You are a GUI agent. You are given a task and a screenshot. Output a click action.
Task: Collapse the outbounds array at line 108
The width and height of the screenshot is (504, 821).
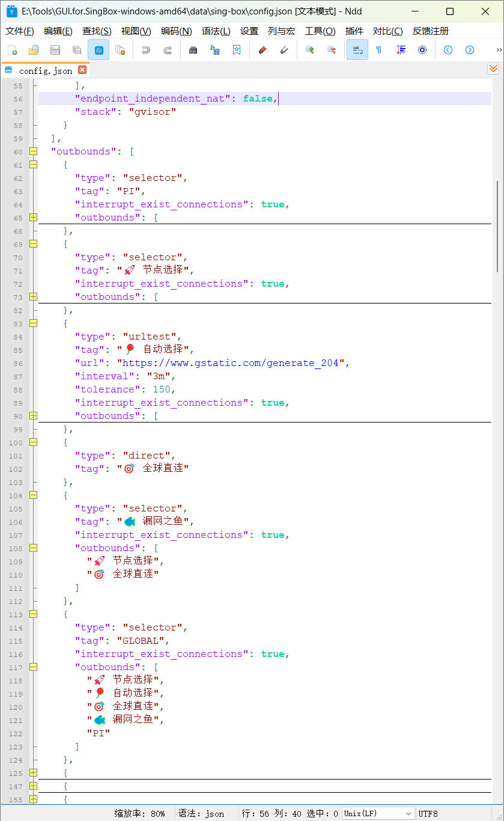tap(33, 548)
